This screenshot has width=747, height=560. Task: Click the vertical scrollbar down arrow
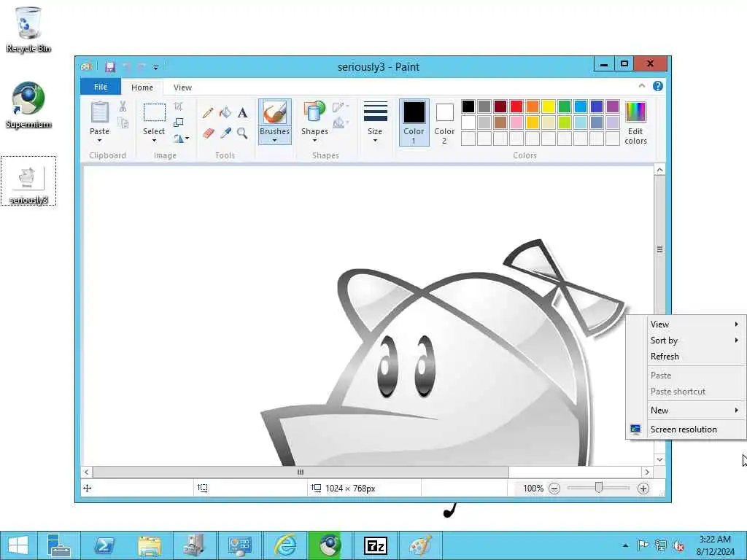[659, 459]
